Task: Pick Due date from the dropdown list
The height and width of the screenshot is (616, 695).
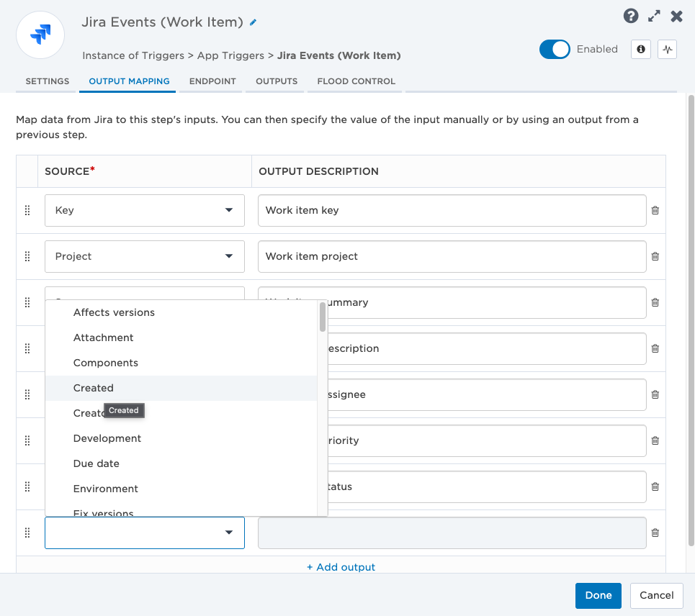Action: [x=181, y=464]
